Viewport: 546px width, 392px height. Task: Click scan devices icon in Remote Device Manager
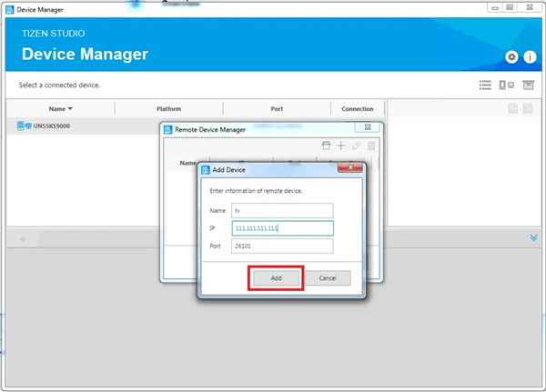pos(327,146)
